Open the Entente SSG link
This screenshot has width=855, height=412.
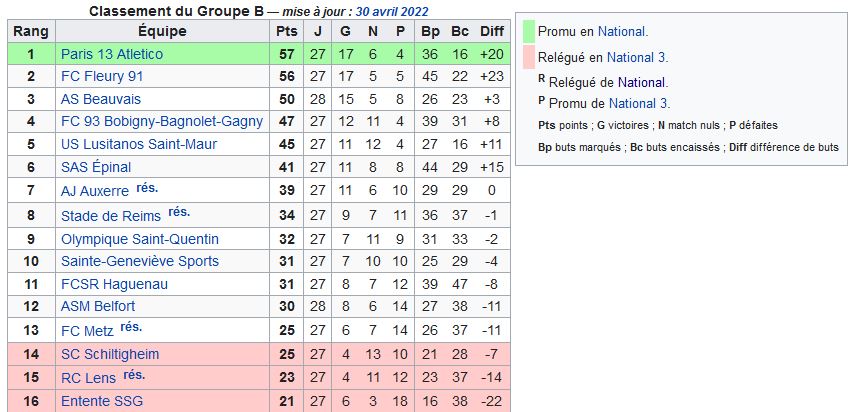point(102,402)
